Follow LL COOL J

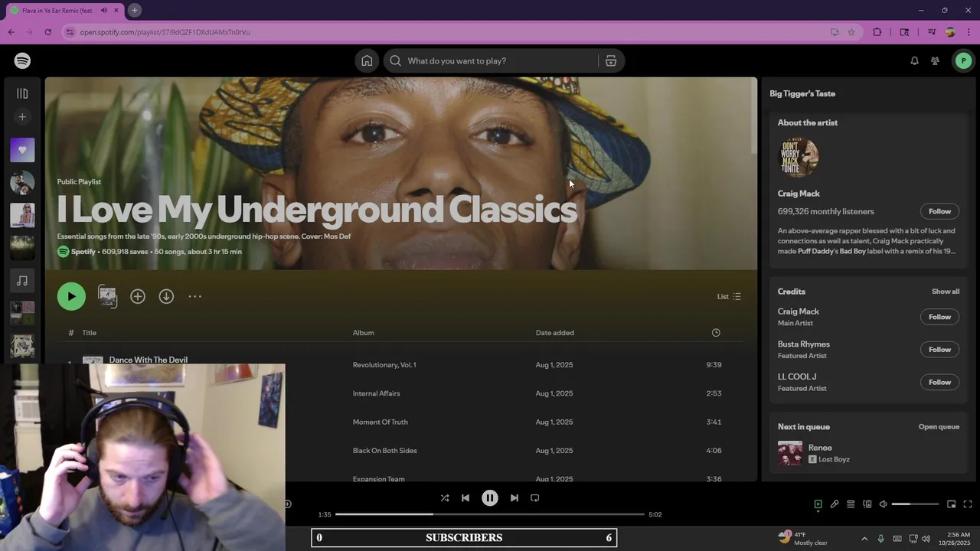[939, 382]
